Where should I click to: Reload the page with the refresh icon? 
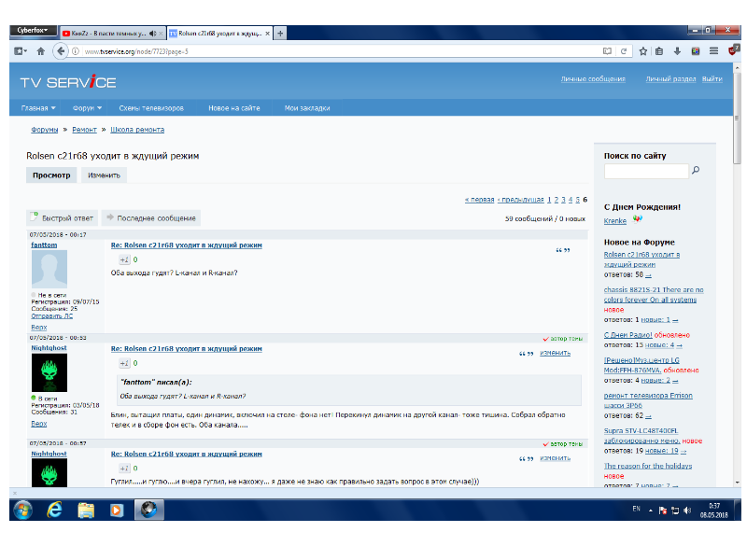tap(625, 51)
